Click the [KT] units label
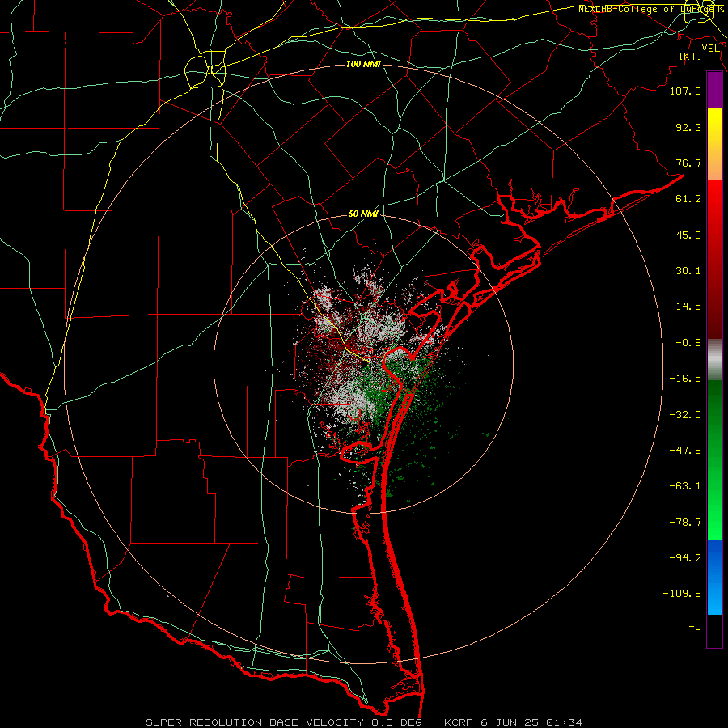This screenshot has width=728, height=728. coord(691,56)
